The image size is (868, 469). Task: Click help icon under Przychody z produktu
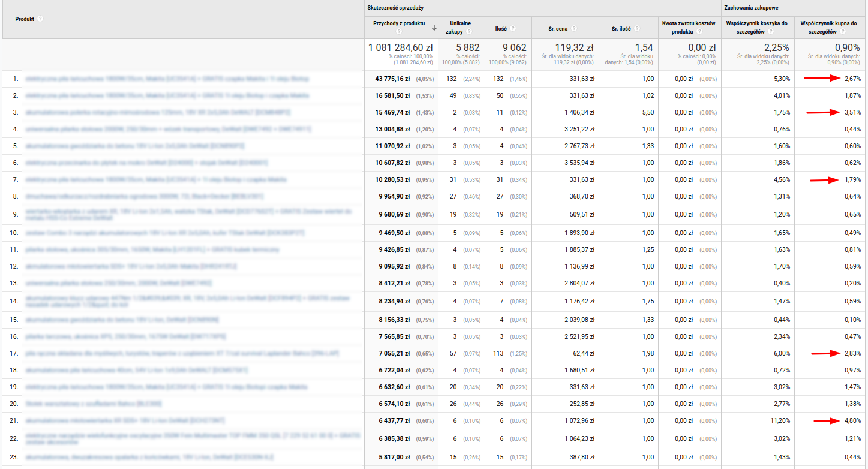[x=399, y=31]
